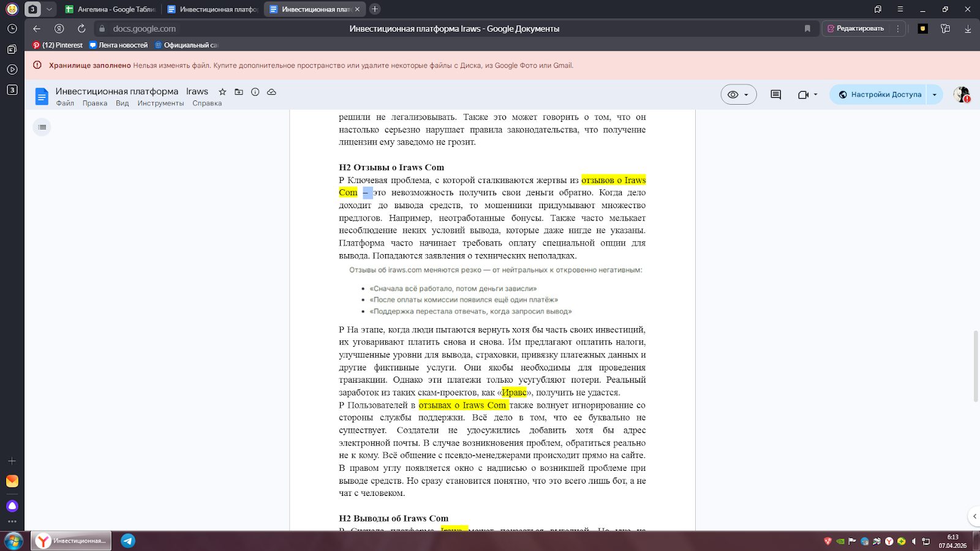Expand the video call options arrow
The width and height of the screenshot is (980, 551).
pos(815,94)
